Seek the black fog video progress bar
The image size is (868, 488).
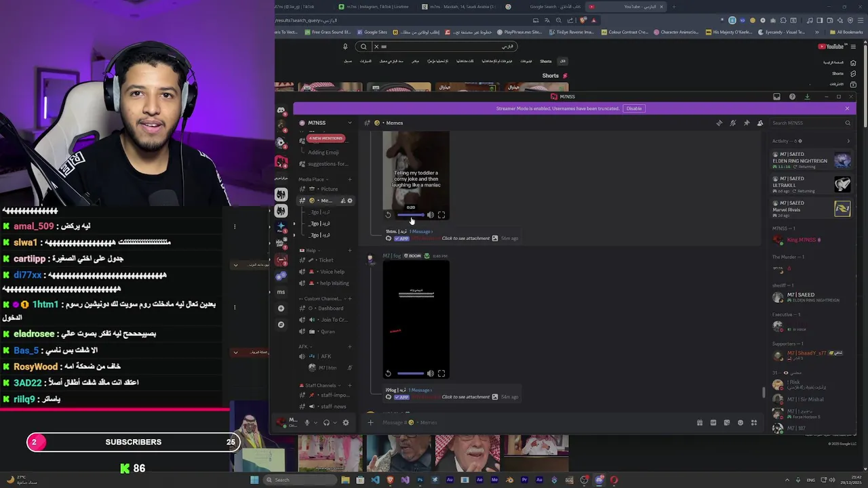(x=410, y=373)
